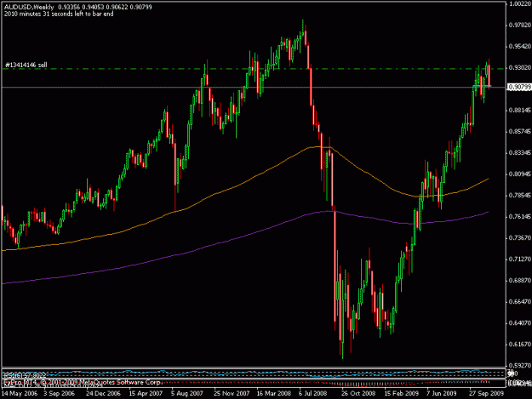The width and height of the screenshot is (532, 399).
Task: Click the 0.85745 price axis label
Action: pos(519,132)
